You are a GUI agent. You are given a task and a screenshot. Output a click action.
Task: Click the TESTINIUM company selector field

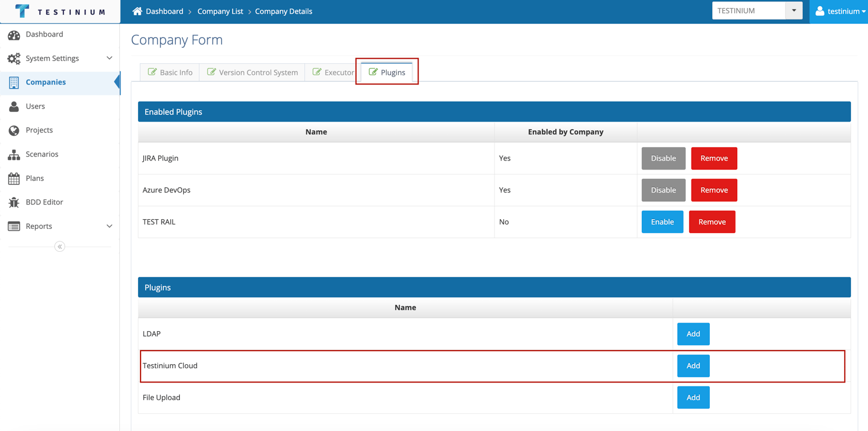pos(749,11)
